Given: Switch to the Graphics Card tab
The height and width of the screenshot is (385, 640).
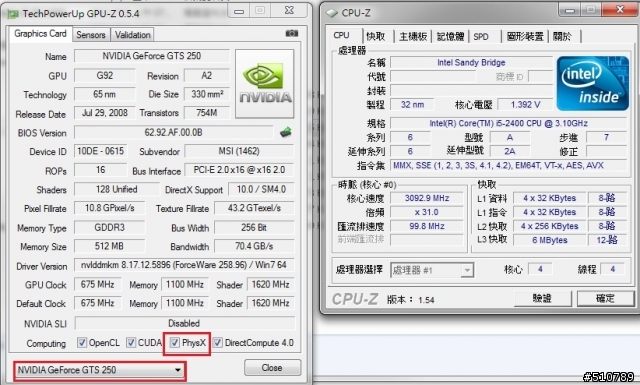Looking at the screenshot, I should (x=40, y=34).
